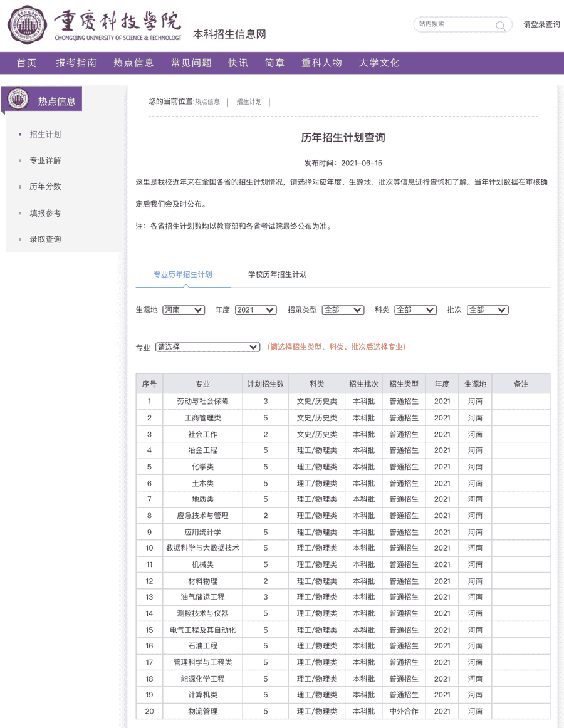Expand the 招录类型 dropdown
The width and height of the screenshot is (564, 728).
(x=343, y=310)
